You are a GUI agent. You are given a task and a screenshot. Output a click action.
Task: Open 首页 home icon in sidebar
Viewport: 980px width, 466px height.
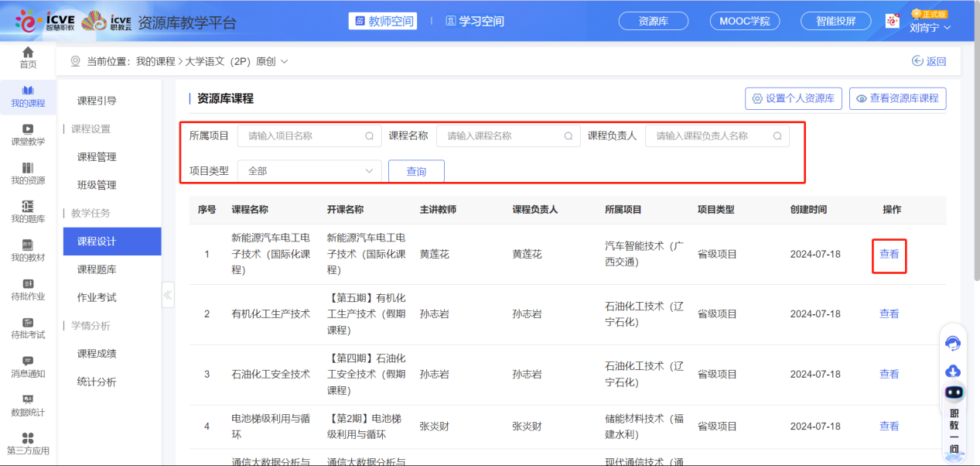point(28,53)
